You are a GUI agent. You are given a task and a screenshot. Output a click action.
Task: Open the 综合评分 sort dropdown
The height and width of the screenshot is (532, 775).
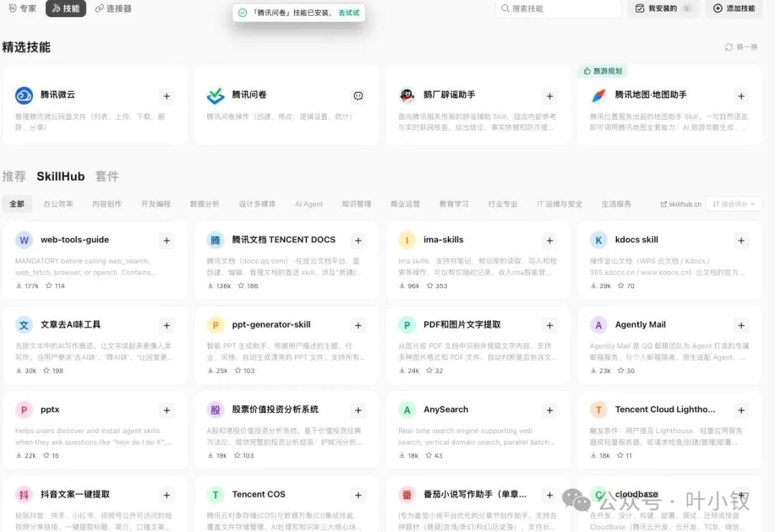click(734, 204)
